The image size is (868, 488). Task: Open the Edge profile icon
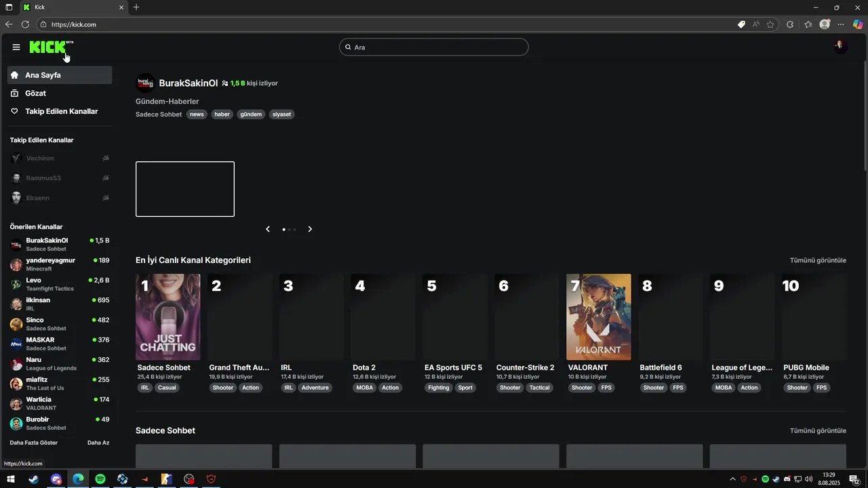(x=825, y=24)
